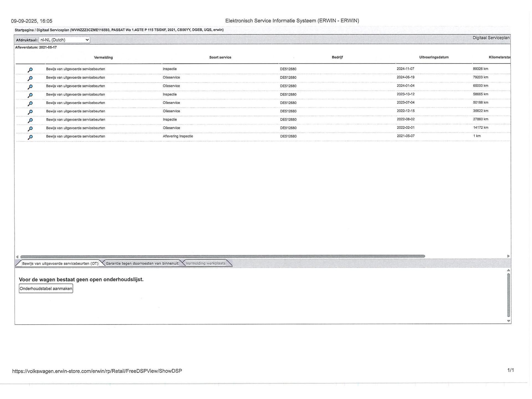Open magnifier for 2022-12-15 Olieservice entry
The width and height of the screenshot is (532, 399).
point(30,112)
